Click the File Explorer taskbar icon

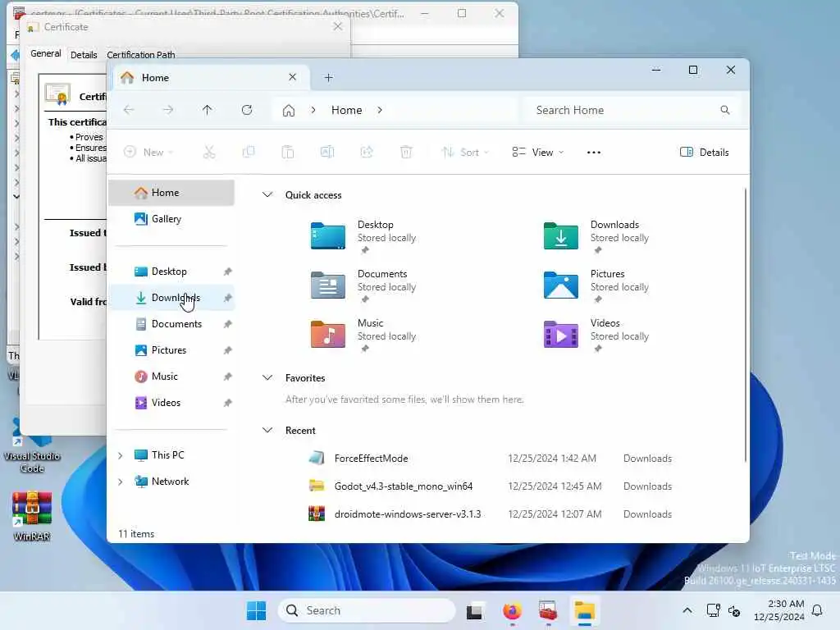tap(584, 610)
